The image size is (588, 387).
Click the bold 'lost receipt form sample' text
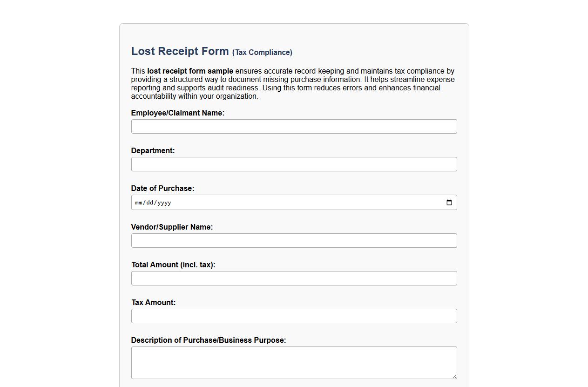tap(190, 71)
